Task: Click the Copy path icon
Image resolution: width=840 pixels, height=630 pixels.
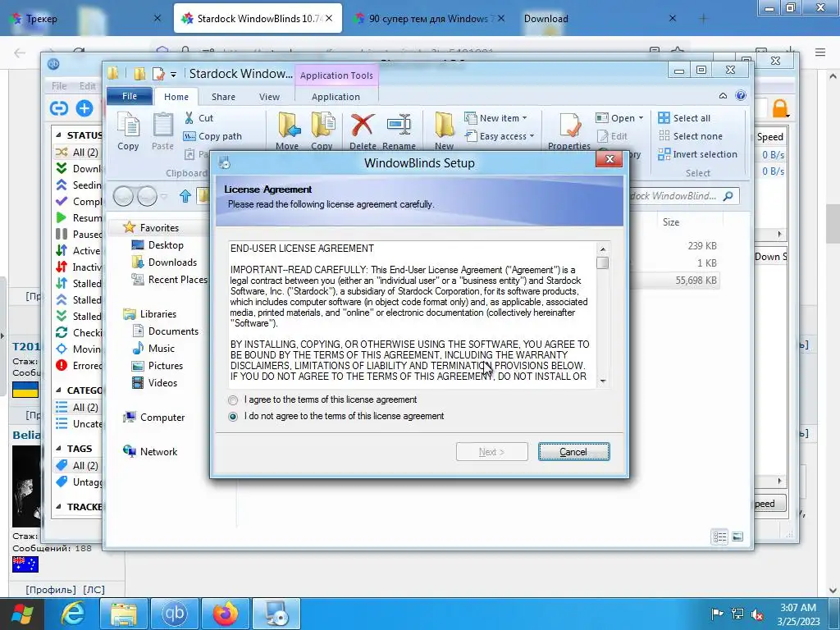Action: coord(189,136)
